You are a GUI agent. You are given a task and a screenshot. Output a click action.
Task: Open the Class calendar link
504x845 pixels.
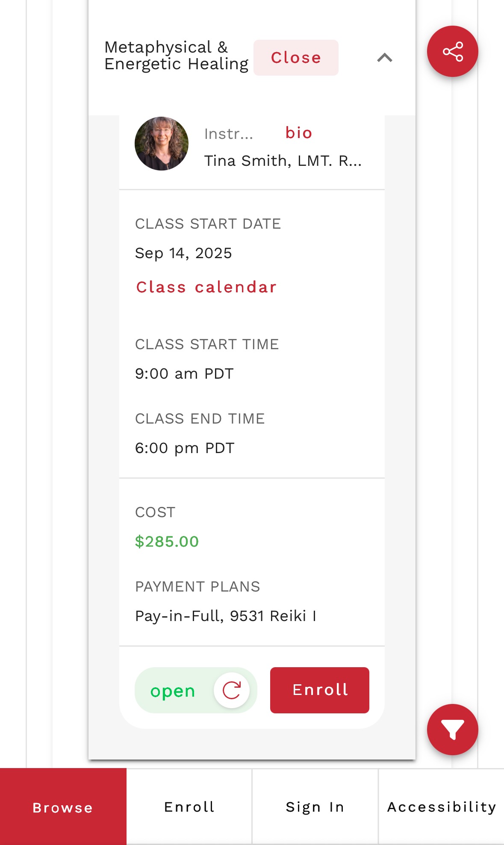tap(206, 287)
